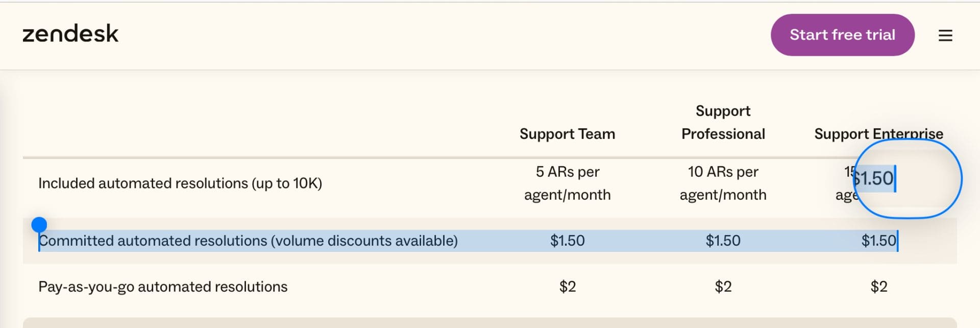Click the 10 ARs per agent/month cell
Screen dimensions: 980x328
click(x=723, y=183)
